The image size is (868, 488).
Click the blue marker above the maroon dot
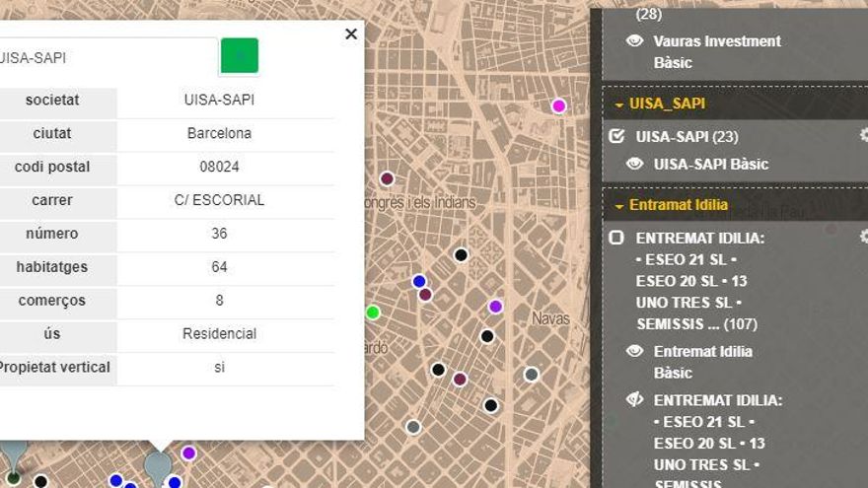[419, 281]
